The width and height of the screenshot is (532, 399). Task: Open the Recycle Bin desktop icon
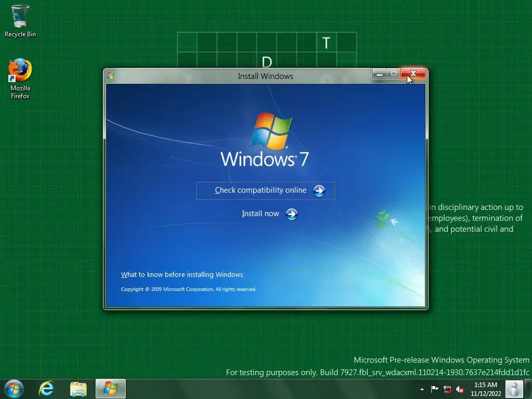tap(20, 21)
